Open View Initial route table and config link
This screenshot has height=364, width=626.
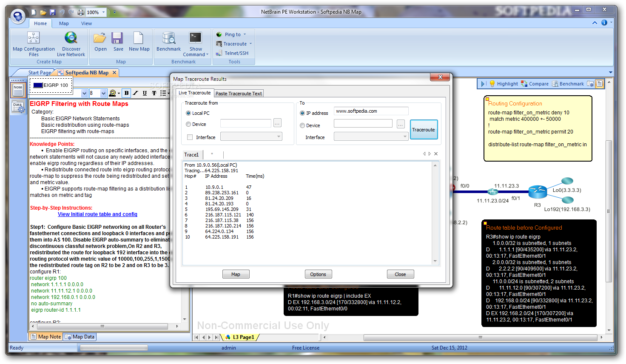tap(97, 214)
